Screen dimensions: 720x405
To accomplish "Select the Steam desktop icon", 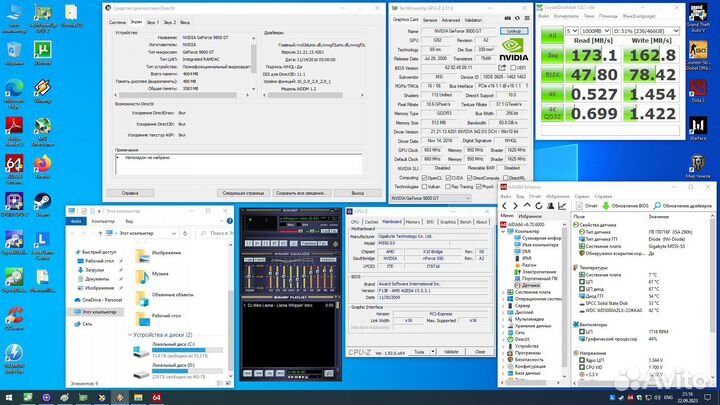I will click(42, 204).
